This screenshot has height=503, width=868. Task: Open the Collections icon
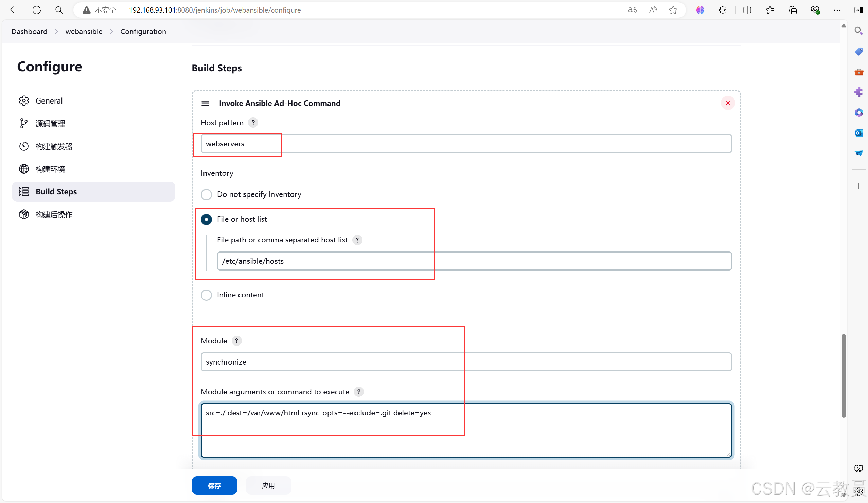coord(793,10)
